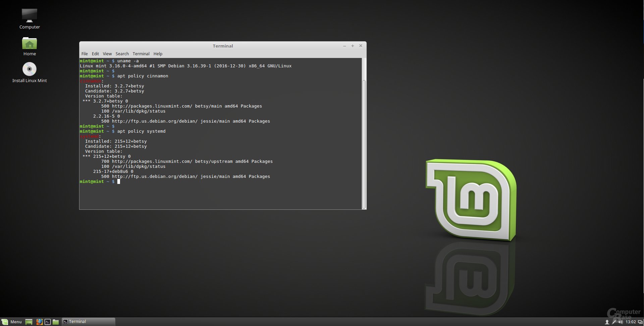The image size is (644, 326).
Task: Open the Terminal Edit menu
Action: (95, 54)
